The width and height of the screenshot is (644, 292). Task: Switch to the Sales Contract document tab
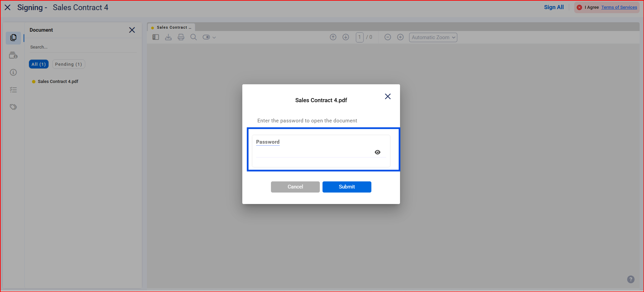pos(172,27)
